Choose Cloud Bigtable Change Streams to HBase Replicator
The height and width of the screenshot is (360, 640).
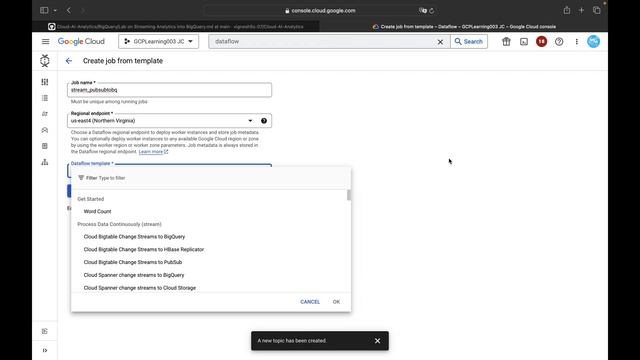click(x=144, y=249)
